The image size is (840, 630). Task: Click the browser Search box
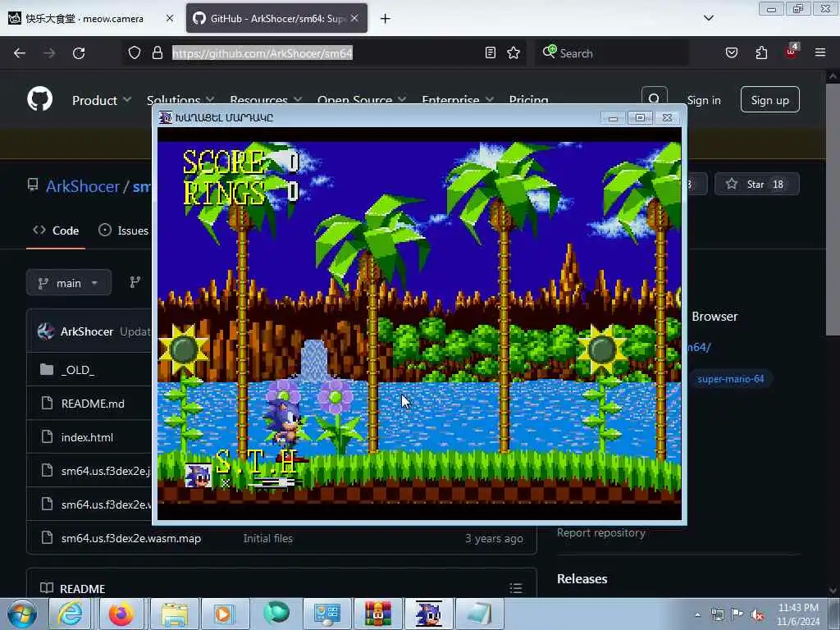pyautogui.click(x=611, y=53)
